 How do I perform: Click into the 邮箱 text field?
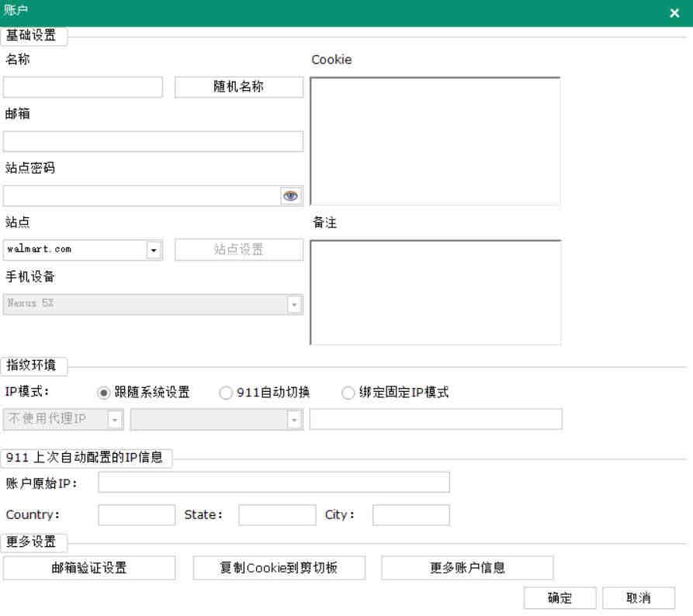[153, 141]
